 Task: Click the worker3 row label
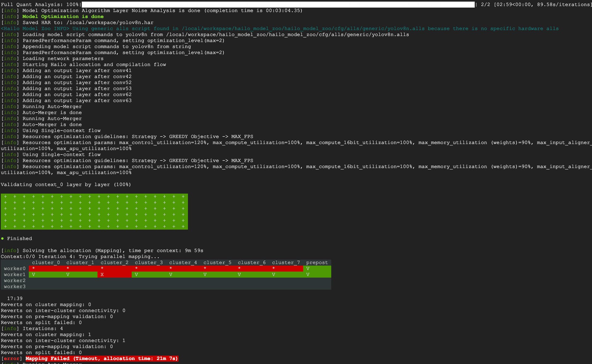click(14, 287)
